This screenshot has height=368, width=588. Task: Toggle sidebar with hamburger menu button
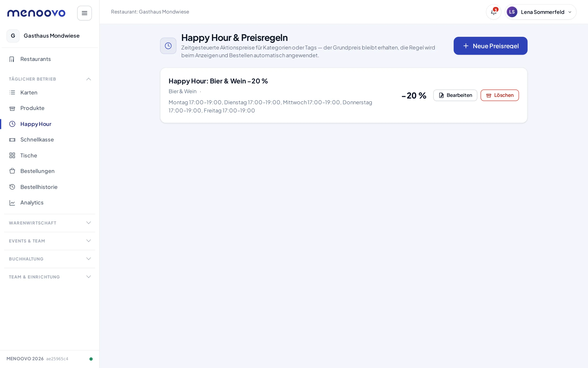coord(84,13)
